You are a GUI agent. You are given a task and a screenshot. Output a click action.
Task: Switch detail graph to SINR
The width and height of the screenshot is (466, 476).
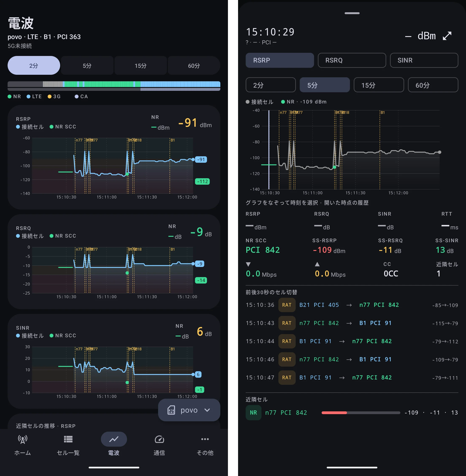tap(424, 60)
